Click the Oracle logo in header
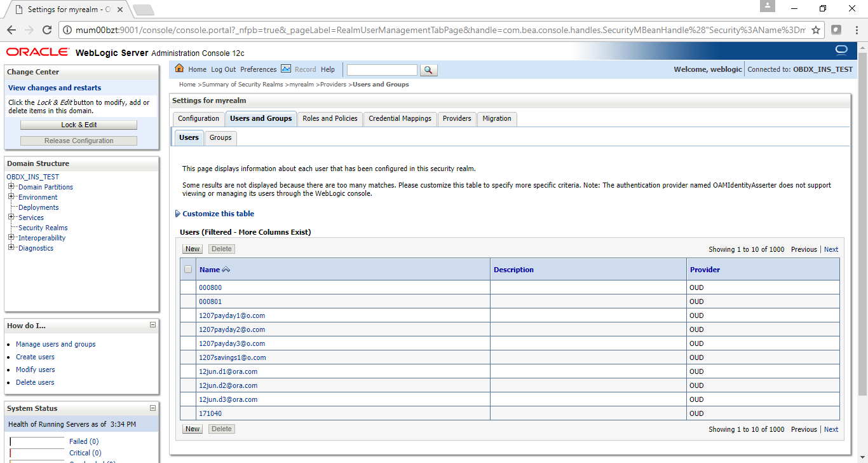The height and width of the screenshot is (463, 868). tap(37, 52)
